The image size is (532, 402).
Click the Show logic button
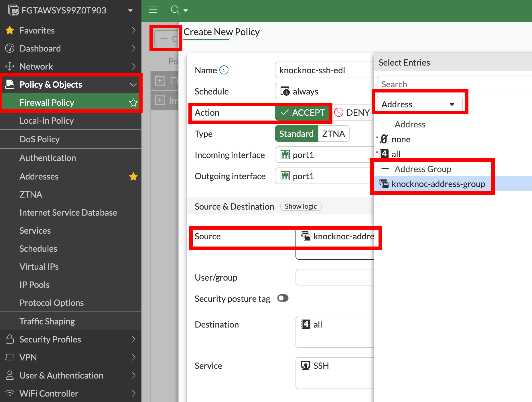(x=301, y=206)
